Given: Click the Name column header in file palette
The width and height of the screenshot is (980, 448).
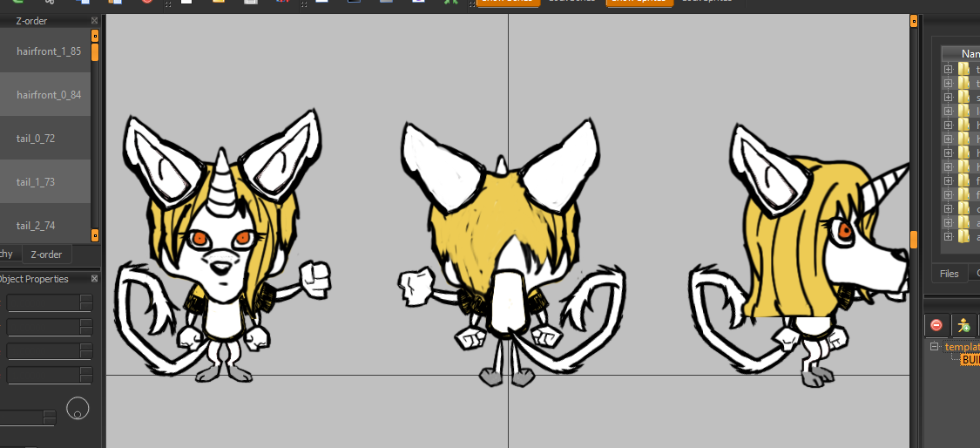Looking at the screenshot, I should pos(961,54).
